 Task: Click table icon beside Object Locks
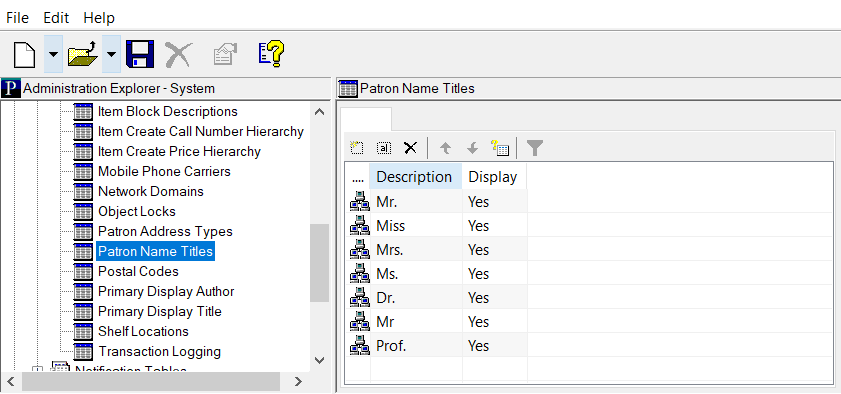click(x=83, y=212)
